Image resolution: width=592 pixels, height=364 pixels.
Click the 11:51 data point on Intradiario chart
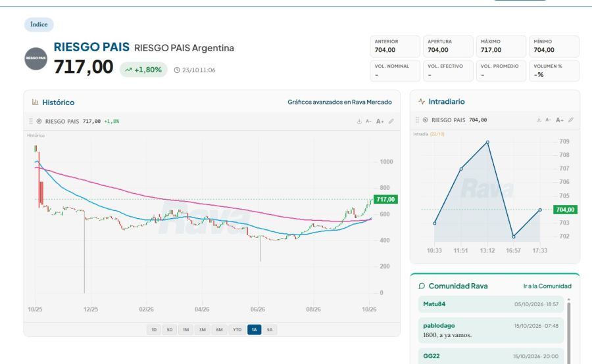point(461,169)
